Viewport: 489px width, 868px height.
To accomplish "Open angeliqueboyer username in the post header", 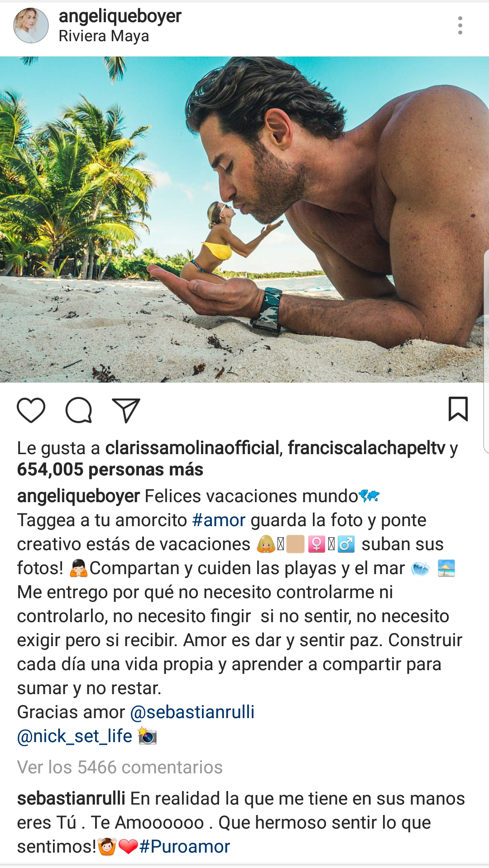I will (x=120, y=16).
